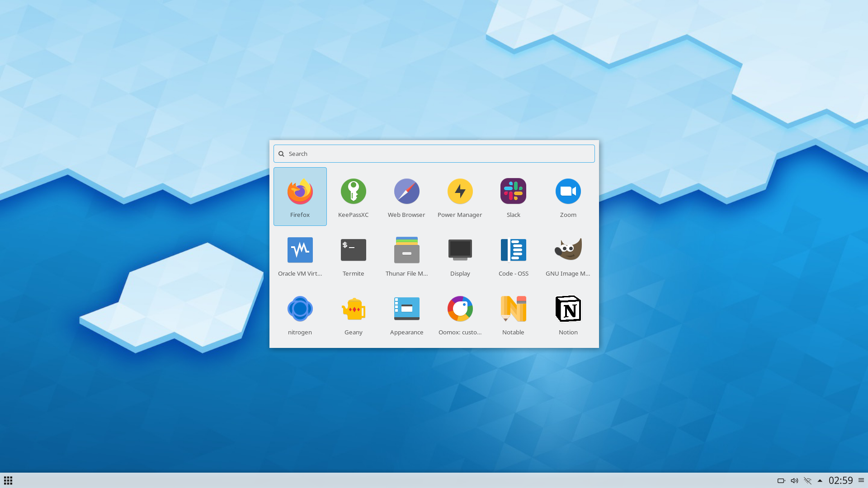The image size is (868, 488).
Task: Open the application grid button in the taskbar
Action: (8, 481)
